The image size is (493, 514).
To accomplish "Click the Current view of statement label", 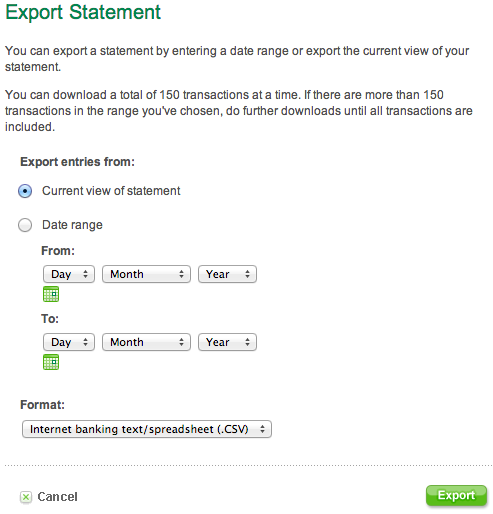I will point(111,191).
